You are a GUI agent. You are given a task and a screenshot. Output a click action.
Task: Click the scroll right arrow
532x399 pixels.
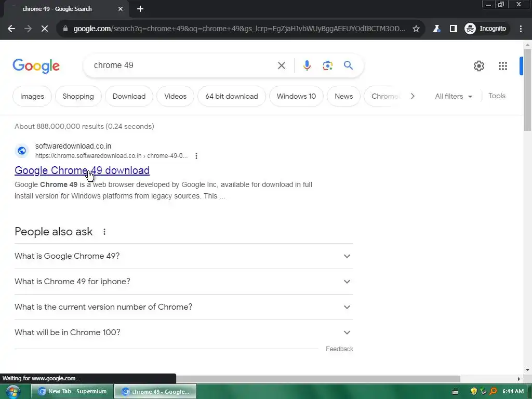[x=518, y=379]
